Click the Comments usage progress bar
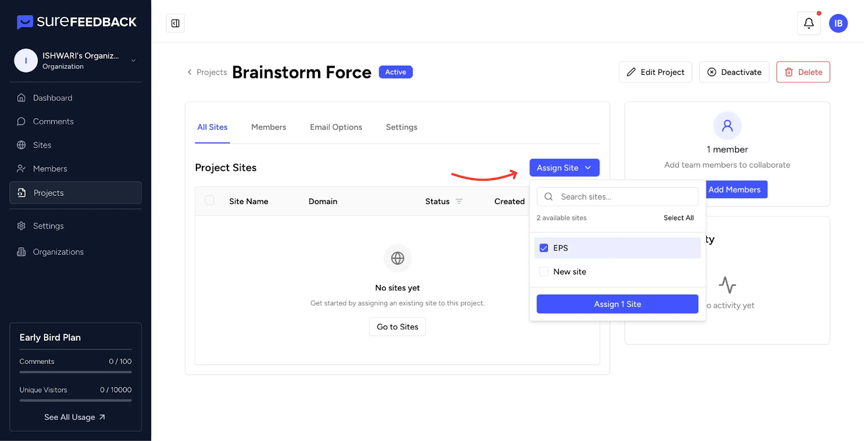Screen dimensions: 868x441 click(x=75, y=372)
